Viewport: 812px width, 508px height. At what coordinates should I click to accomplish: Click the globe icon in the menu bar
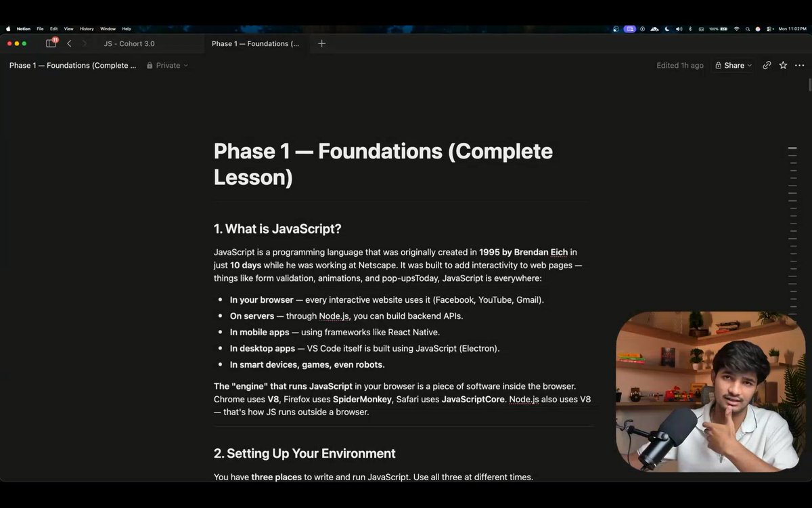pyautogui.click(x=616, y=28)
